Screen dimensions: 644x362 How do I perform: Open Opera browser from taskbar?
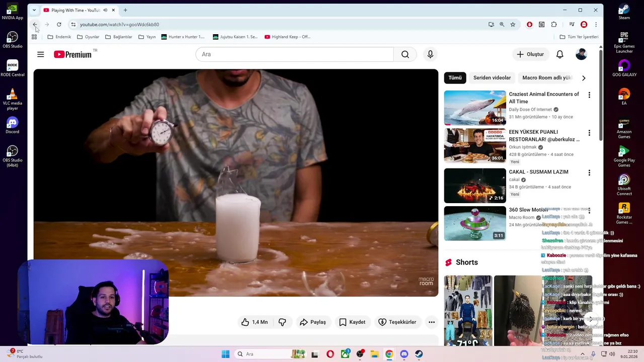(330, 354)
